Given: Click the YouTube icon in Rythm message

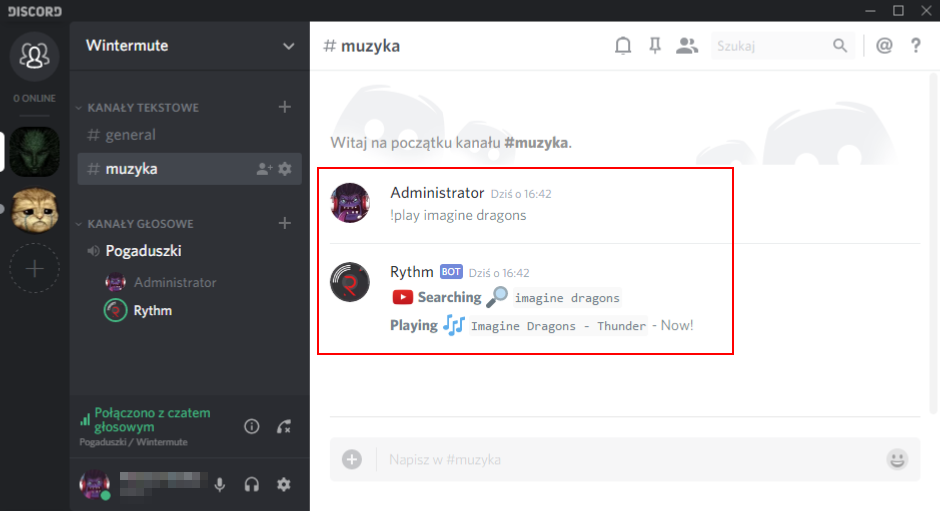Looking at the screenshot, I should (402, 297).
